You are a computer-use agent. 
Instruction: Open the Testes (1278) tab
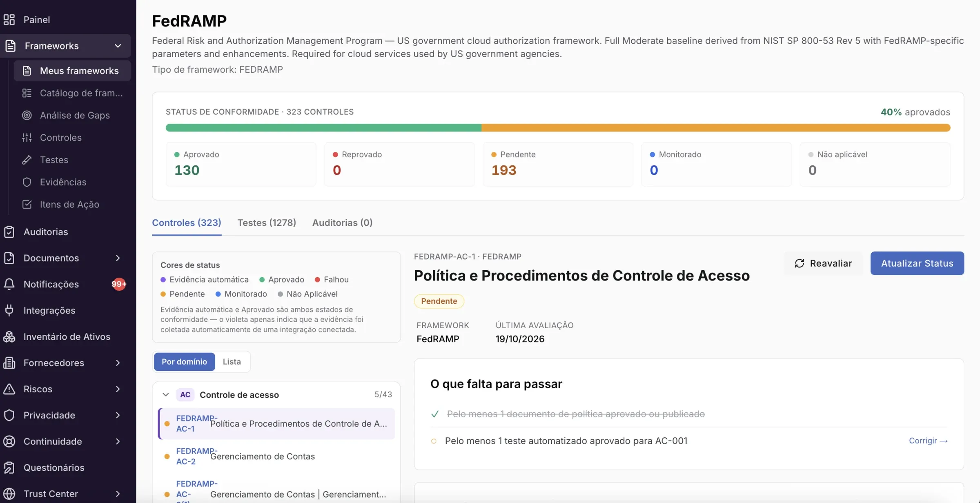(x=267, y=223)
